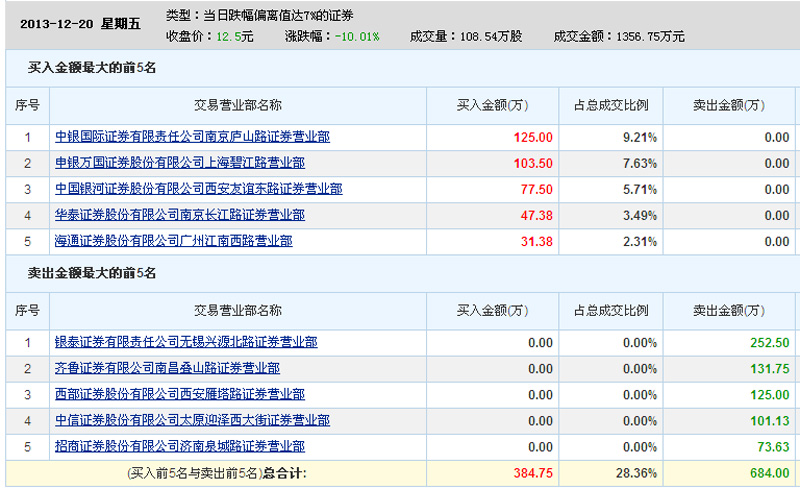Click buy amount 31.38
Viewport: 800px width, 489px height.
click(537, 241)
